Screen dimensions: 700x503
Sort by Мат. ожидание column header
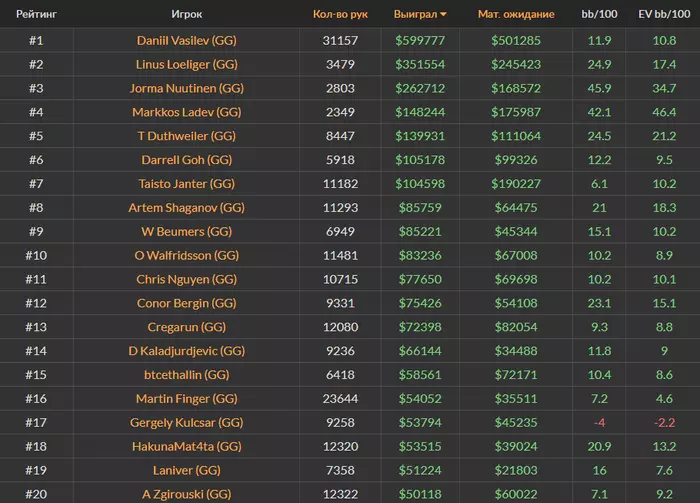516,15
